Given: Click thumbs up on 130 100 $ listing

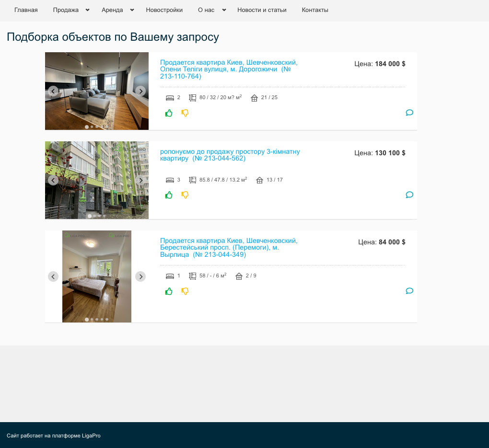Looking at the screenshot, I should [169, 195].
